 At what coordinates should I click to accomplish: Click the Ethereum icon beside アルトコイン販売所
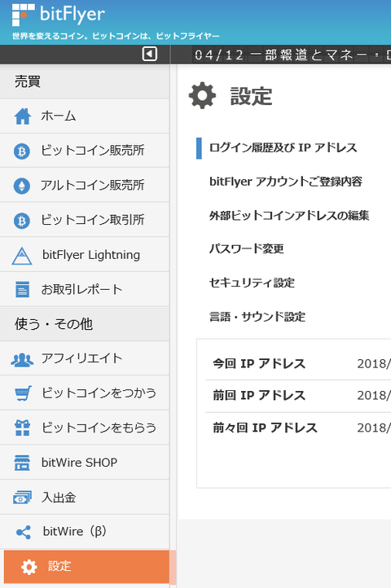click(22, 186)
